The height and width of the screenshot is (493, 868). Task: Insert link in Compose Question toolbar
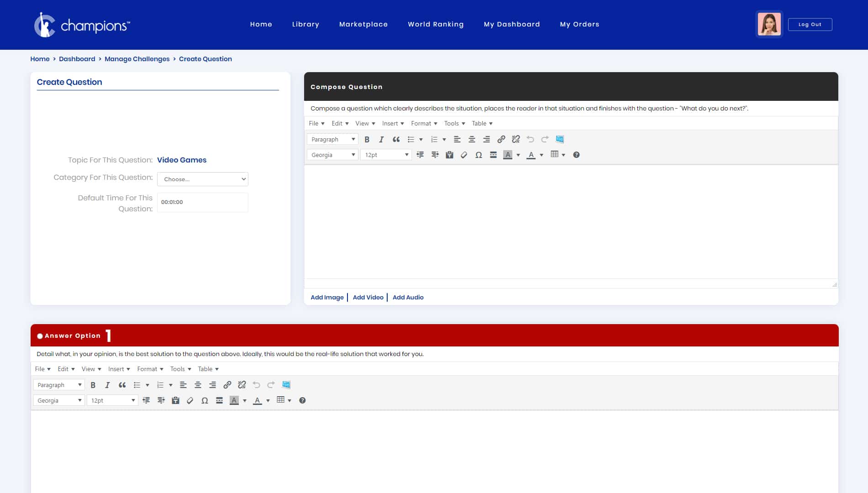pos(501,140)
